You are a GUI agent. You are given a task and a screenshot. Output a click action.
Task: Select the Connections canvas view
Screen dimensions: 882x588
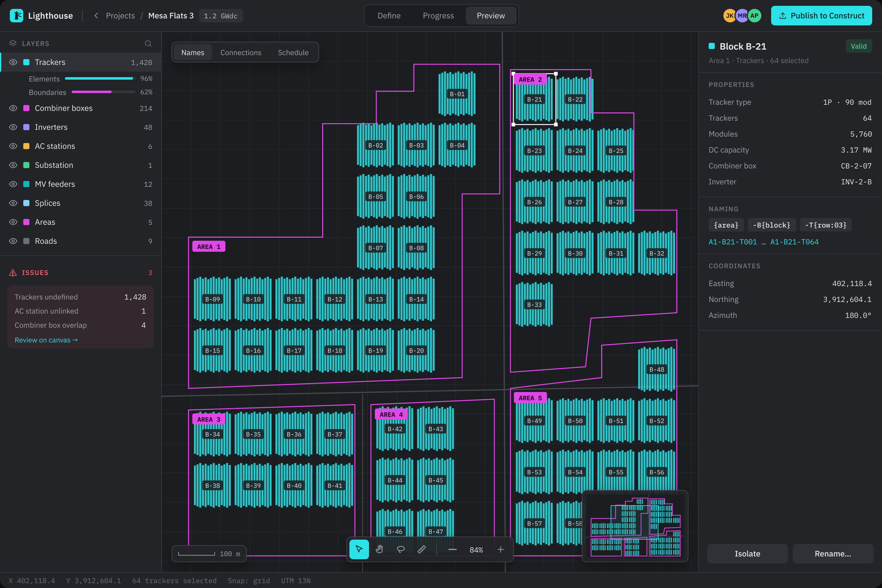[241, 52]
